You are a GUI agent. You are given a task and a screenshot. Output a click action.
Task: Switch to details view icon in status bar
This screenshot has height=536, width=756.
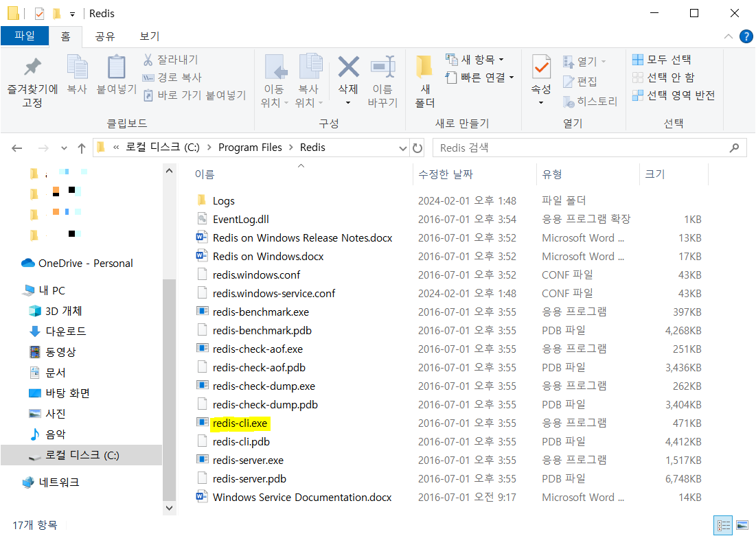tap(723, 525)
